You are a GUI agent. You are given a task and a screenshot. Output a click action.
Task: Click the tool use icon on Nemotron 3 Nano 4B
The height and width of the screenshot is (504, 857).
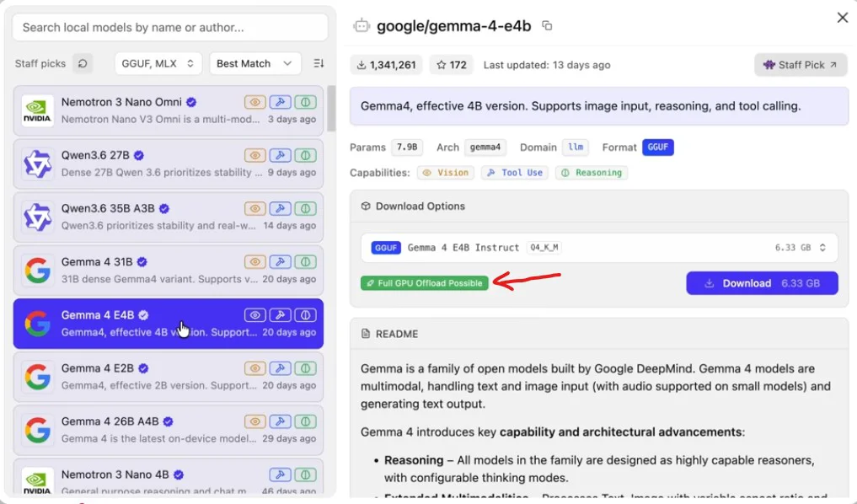click(280, 475)
